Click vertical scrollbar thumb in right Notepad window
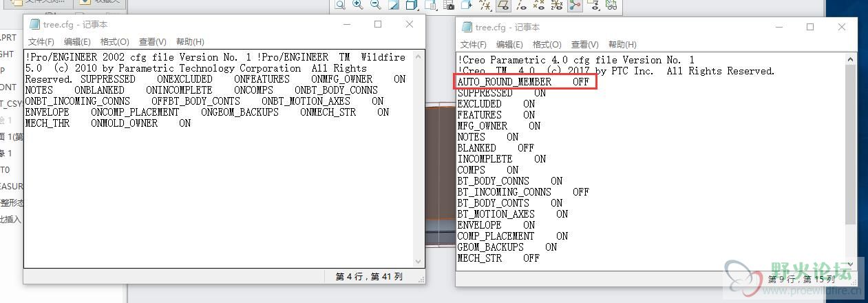 pos(851,146)
